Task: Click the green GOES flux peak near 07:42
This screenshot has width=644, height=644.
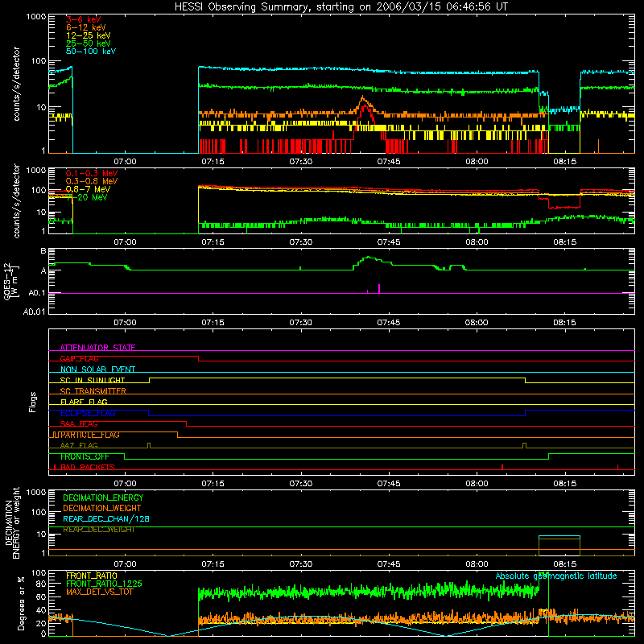Action: (369, 258)
